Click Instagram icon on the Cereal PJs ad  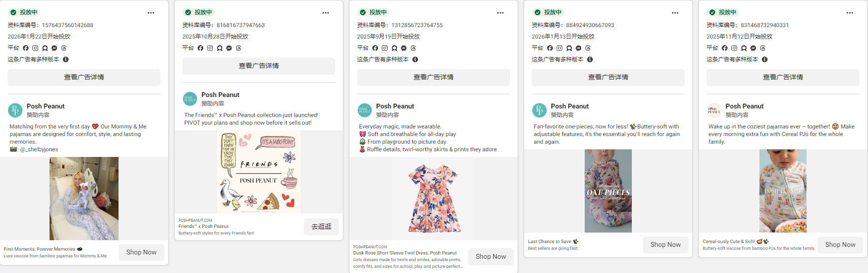point(734,48)
